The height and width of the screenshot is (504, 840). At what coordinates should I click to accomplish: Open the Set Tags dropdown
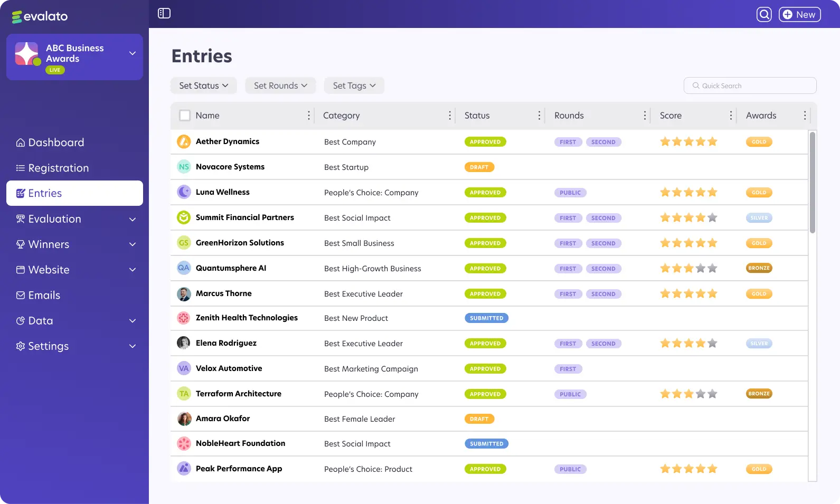pyautogui.click(x=354, y=85)
